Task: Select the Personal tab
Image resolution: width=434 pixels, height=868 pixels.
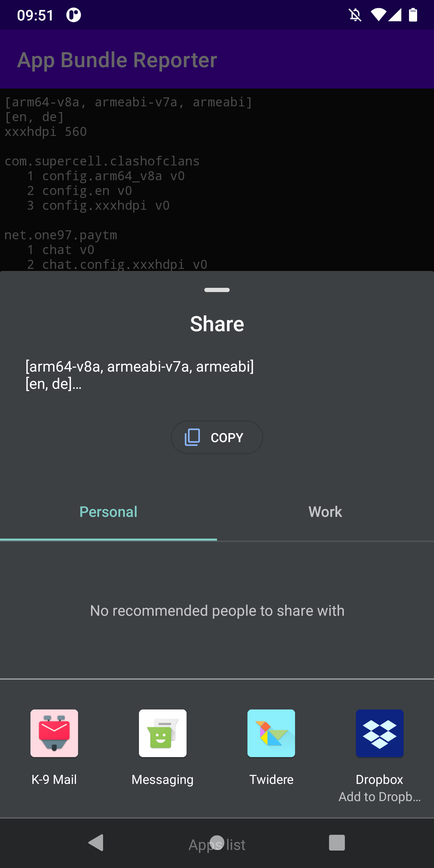Action: (x=108, y=512)
